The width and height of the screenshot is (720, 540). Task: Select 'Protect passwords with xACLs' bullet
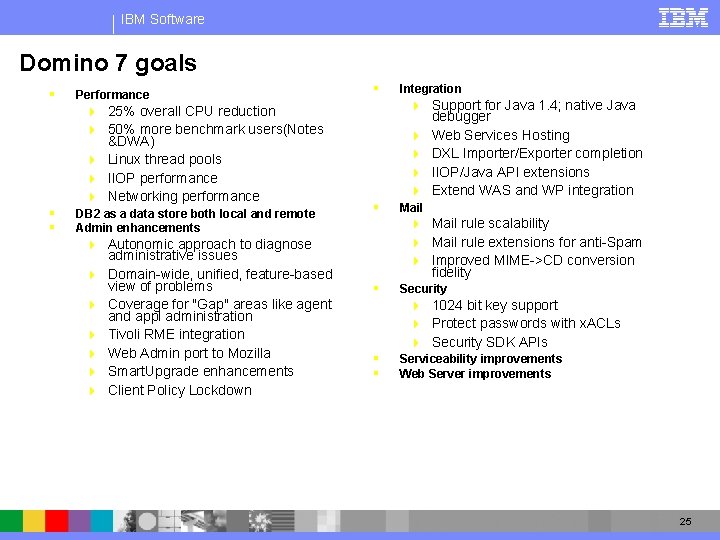(526, 323)
